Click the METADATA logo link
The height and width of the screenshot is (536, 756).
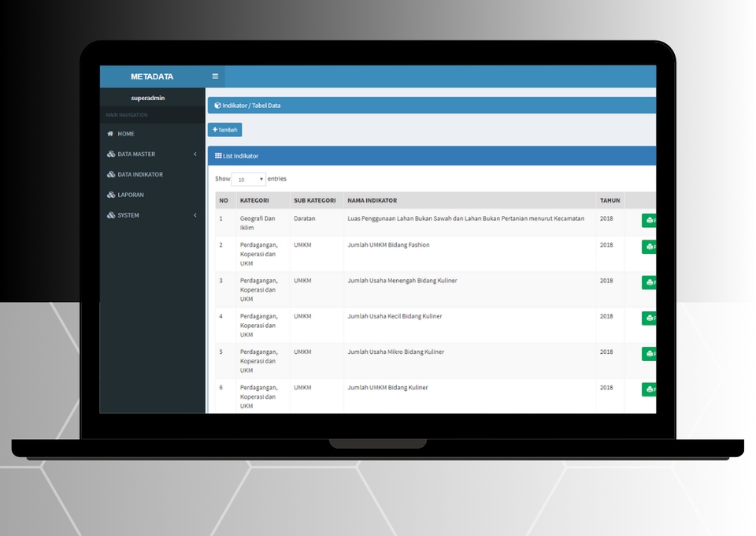[x=152, y=76]
